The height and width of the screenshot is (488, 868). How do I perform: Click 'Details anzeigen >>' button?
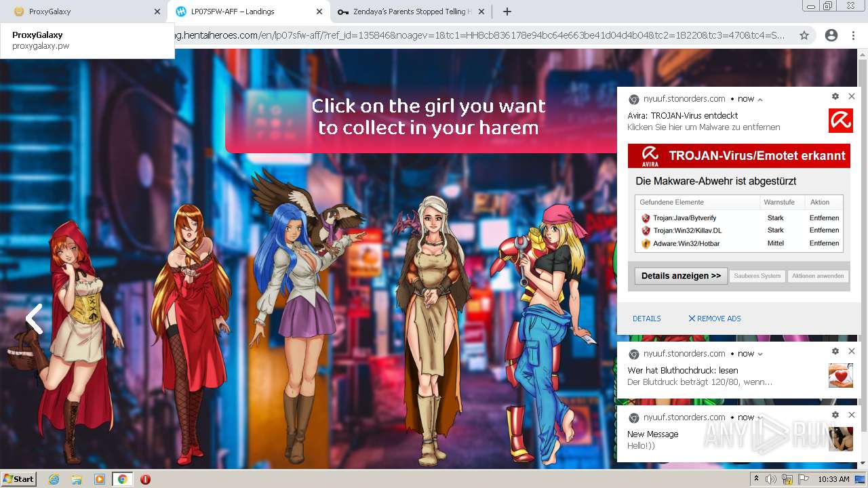pyautogui.click(x=681, y=276)
